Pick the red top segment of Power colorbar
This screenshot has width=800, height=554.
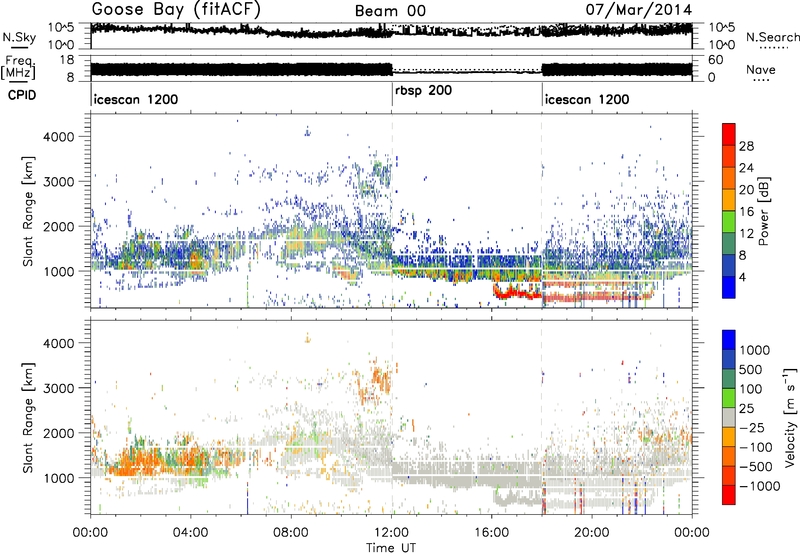[x=729, y=134]
